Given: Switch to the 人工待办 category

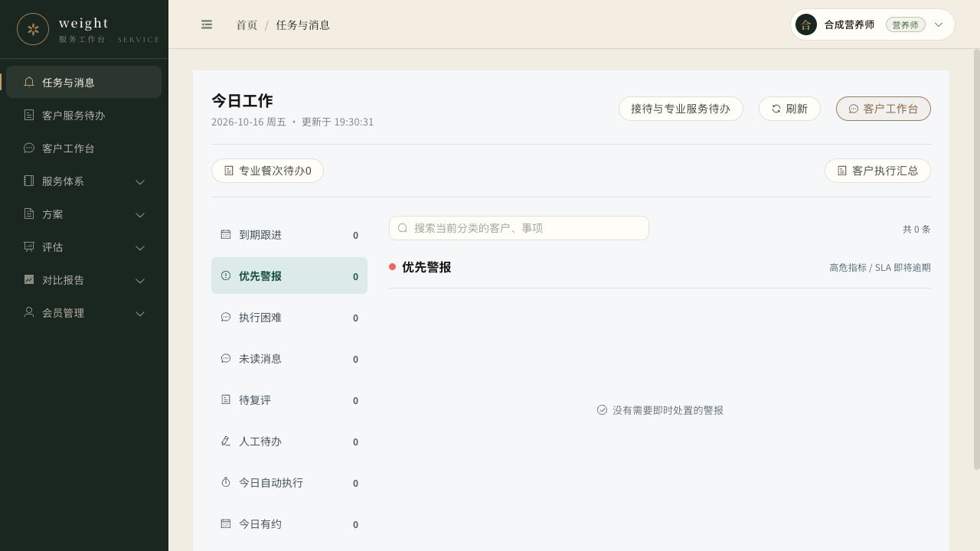Looking at the screenshot, I should 289,442.
